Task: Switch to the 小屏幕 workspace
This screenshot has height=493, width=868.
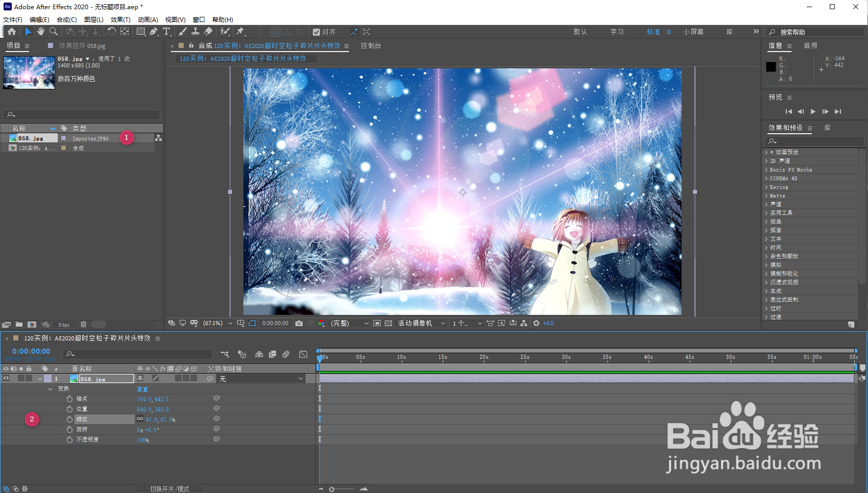Action: (x=693, y=32)
